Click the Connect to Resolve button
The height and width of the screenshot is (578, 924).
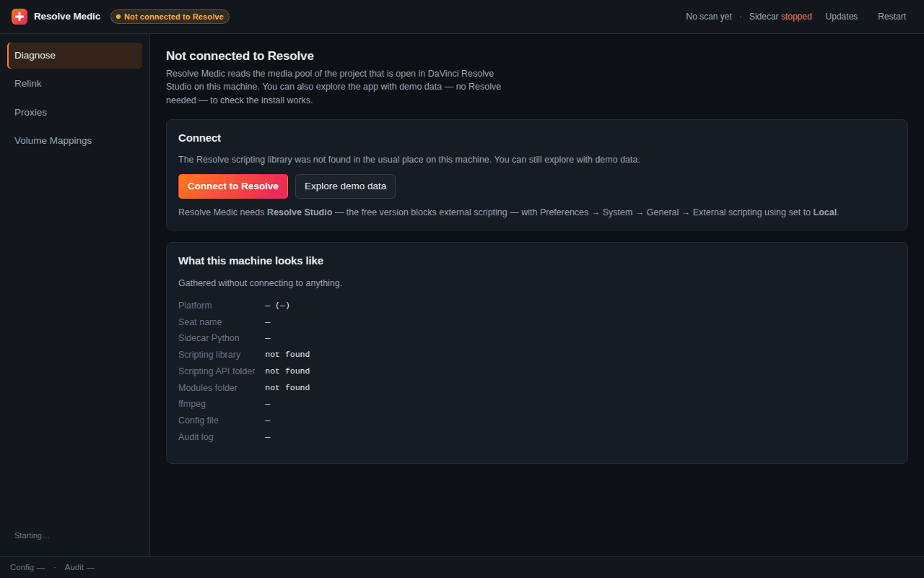[x=233, y=186]
